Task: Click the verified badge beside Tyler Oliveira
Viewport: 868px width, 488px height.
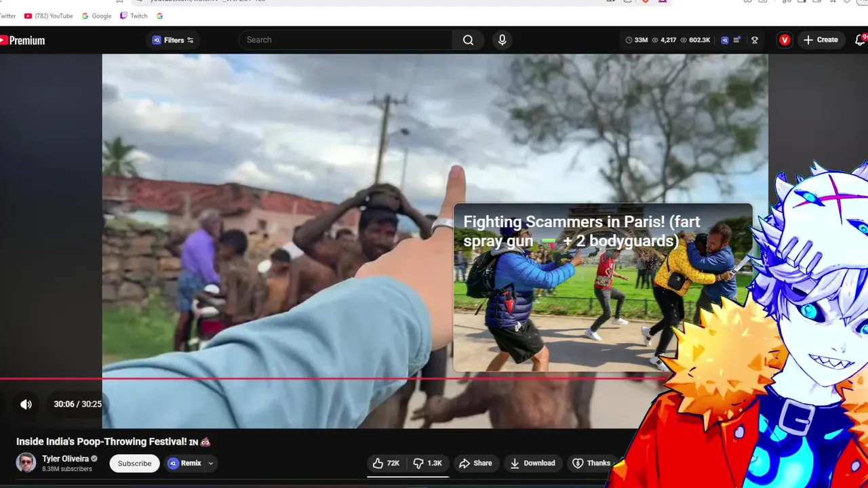Action: [94, 459]
